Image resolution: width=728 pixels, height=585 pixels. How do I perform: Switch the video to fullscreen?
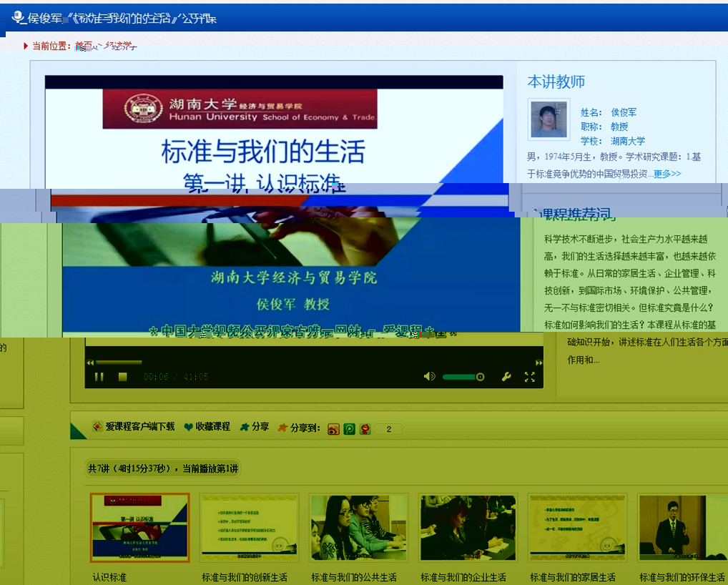coord(530,377)
